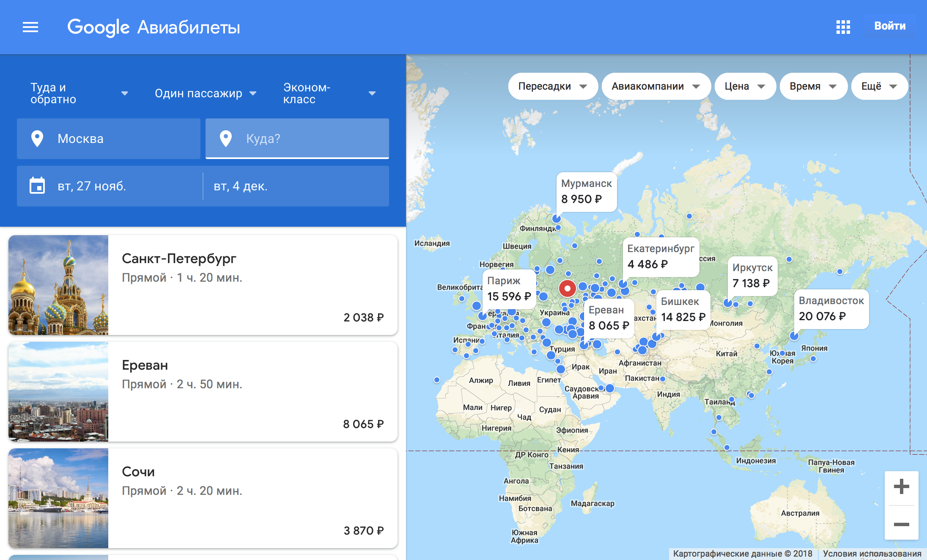
Task: Open the Время times filter
Action: 813,86
